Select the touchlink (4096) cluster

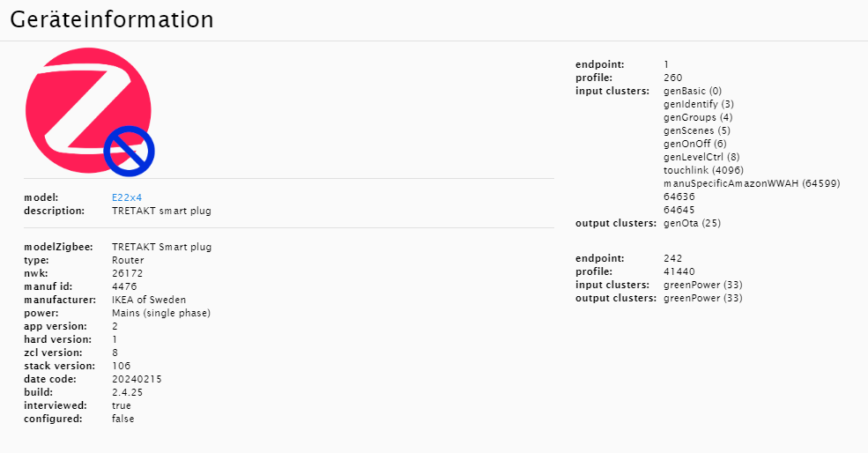click(700, 170)
